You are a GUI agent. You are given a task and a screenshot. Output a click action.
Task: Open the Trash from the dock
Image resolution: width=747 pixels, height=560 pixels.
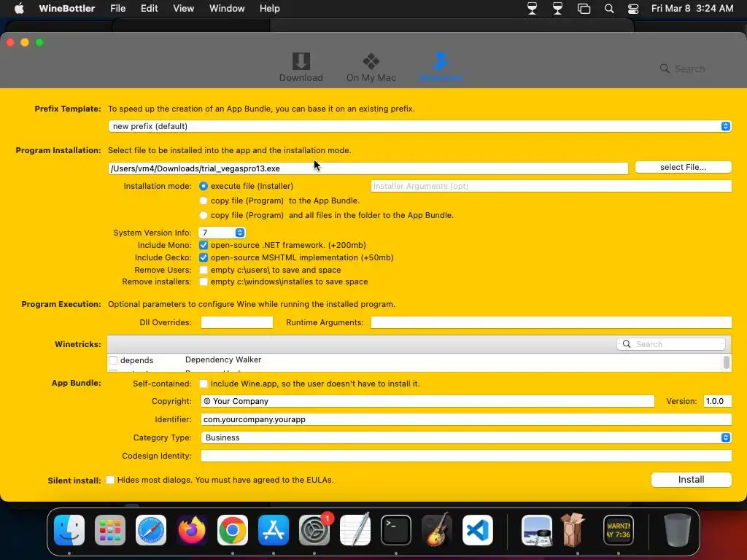678,530
